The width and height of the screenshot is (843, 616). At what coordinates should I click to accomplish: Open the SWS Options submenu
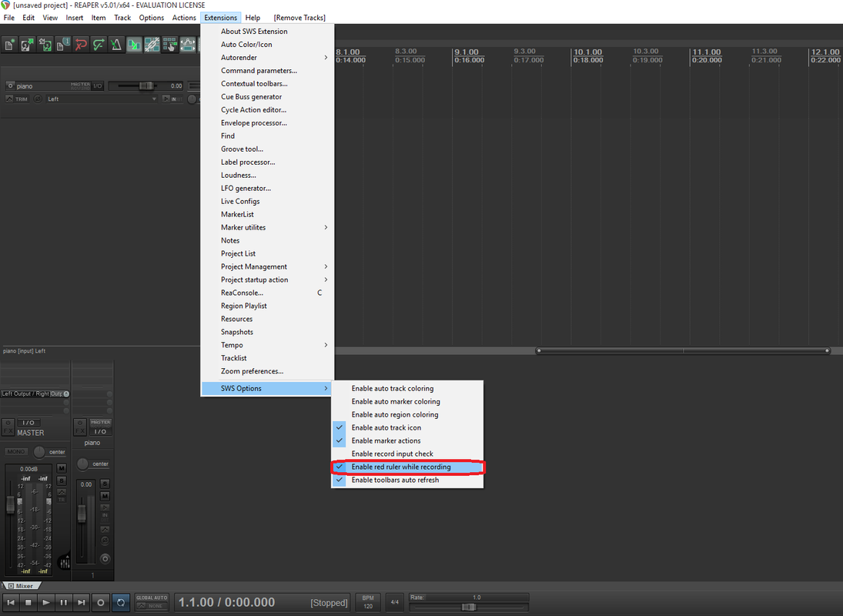coord(267,389)
